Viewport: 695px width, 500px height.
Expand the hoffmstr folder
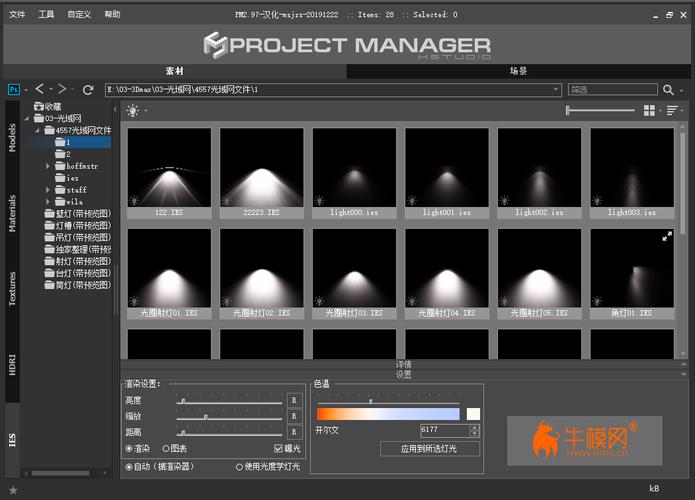click(48, 166)
